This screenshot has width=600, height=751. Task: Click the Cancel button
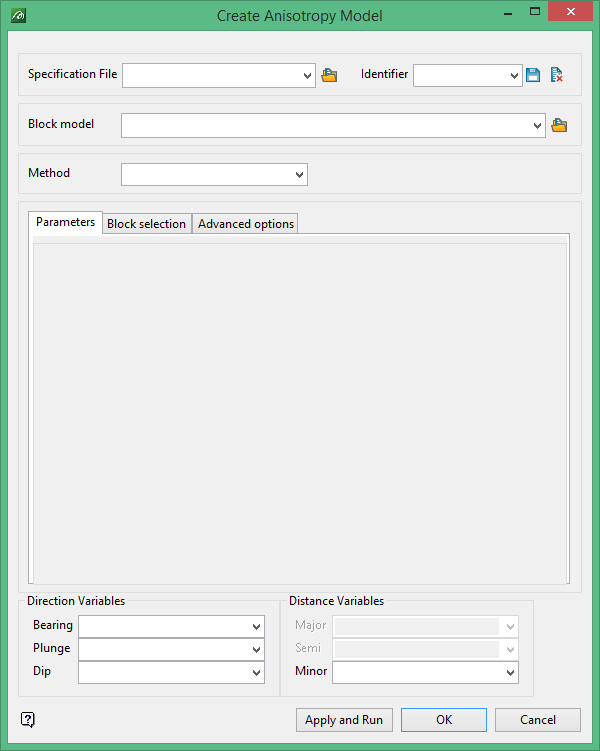[x=538, y=720]
